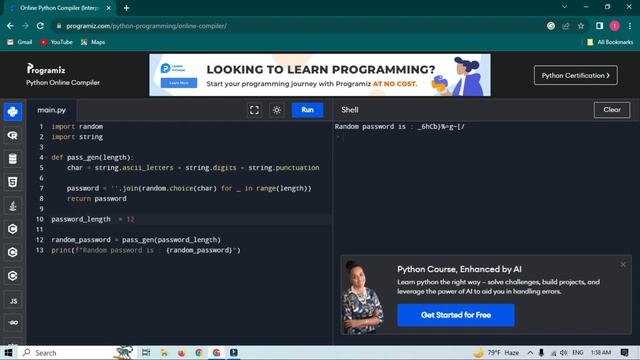This screenshot has height=360, width=640.
Task: Click code line 'import random'
Action: pyautogui.click(x=77, y=127)
